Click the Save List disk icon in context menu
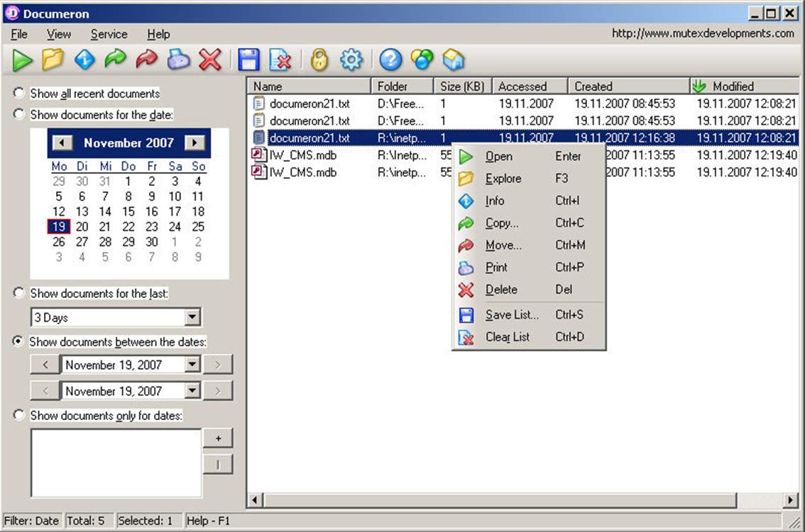This screenshot has width=805, height=532. (466, 315)
